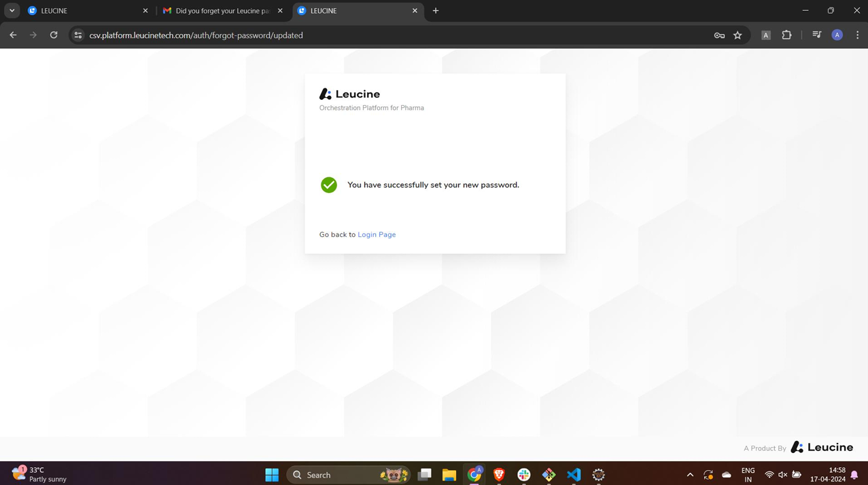Click 'Orchestration Platform for Pharma' tagline
Image resolution: width=868 pixels, height=485 pixels.
pos(372,108)
